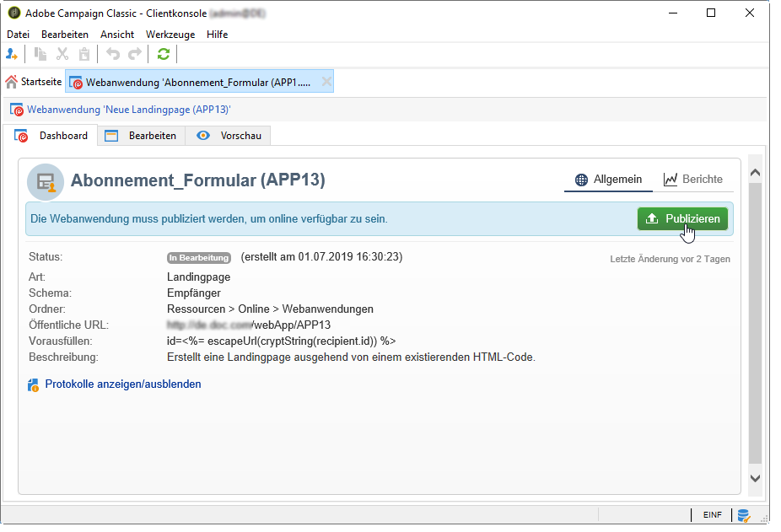This screenshot has height=532, width=781.
Task: Click the EINF status bar indicator
Action: click(713, 515)
